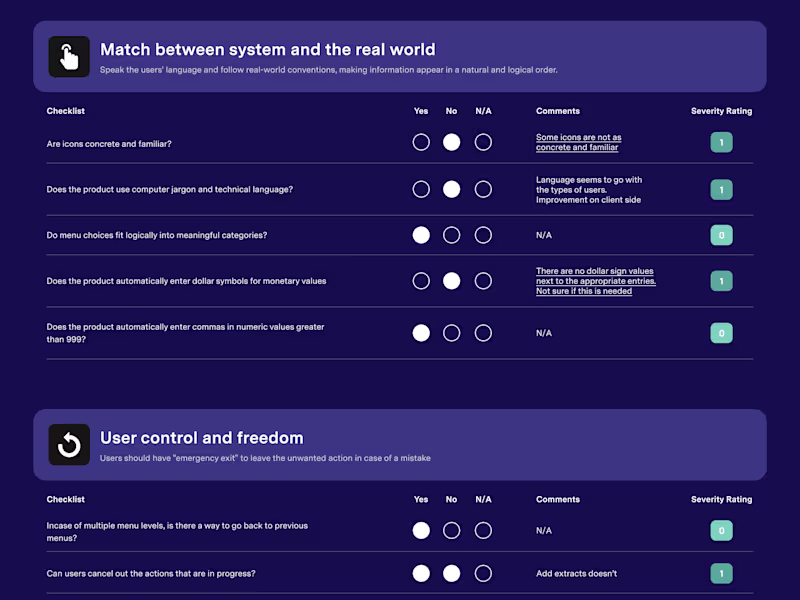
Task: Mark N/A for dollar symbols question
Action: [483, 281]
